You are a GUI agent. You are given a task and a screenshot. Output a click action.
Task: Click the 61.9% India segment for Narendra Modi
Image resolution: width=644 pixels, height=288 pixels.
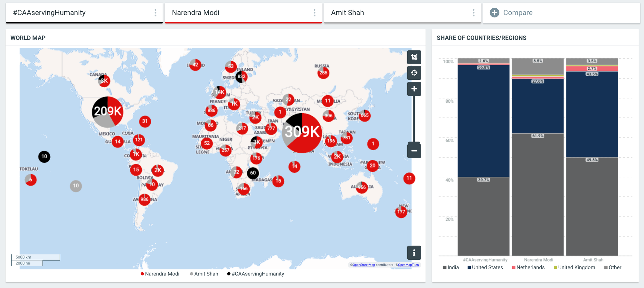point(538,194)
